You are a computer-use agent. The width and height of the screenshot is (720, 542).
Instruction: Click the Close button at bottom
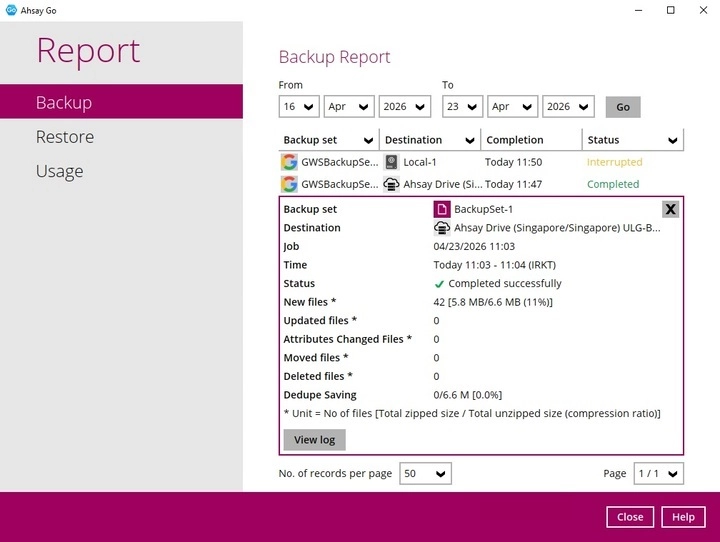coord(630,517)
